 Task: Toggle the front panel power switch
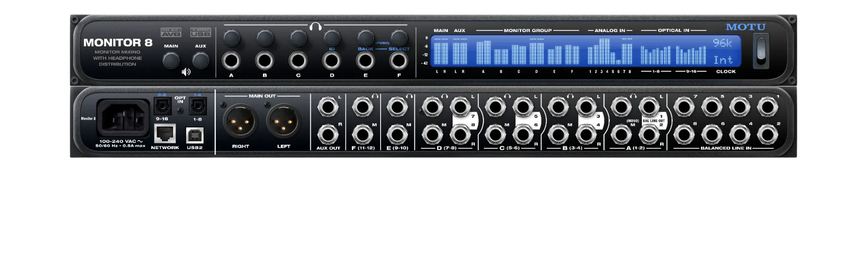coord(761,51)
